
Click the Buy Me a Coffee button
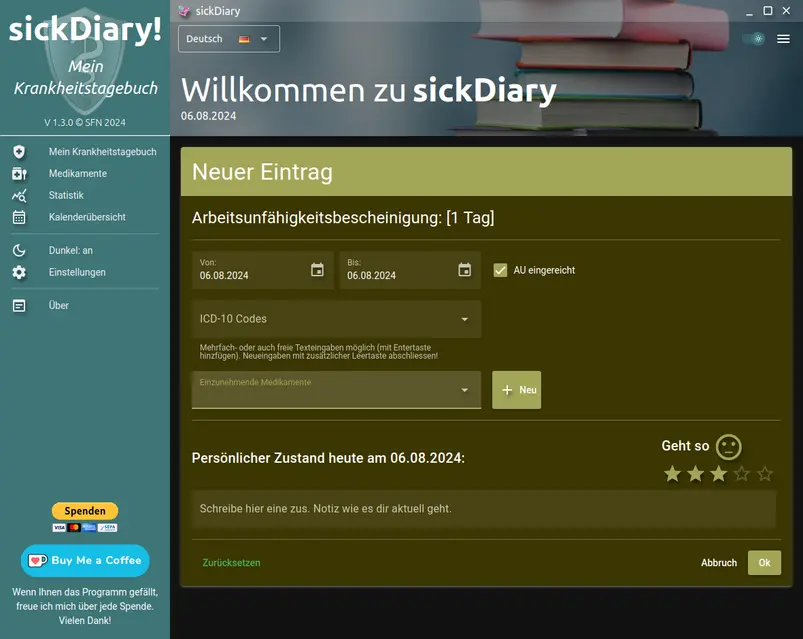pyautogui.click(x=85, y=560)
